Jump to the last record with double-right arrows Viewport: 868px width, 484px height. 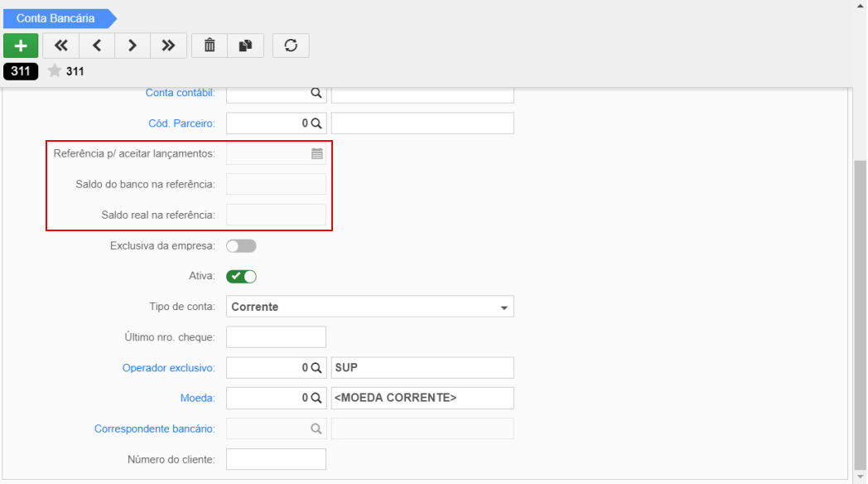coord(168,46)
